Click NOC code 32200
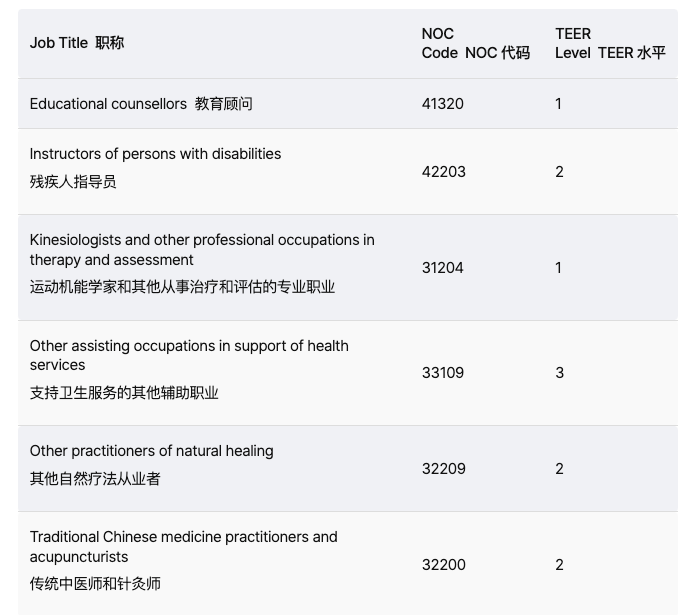Viewport: 696px width, 615px height. coord(444,565)
